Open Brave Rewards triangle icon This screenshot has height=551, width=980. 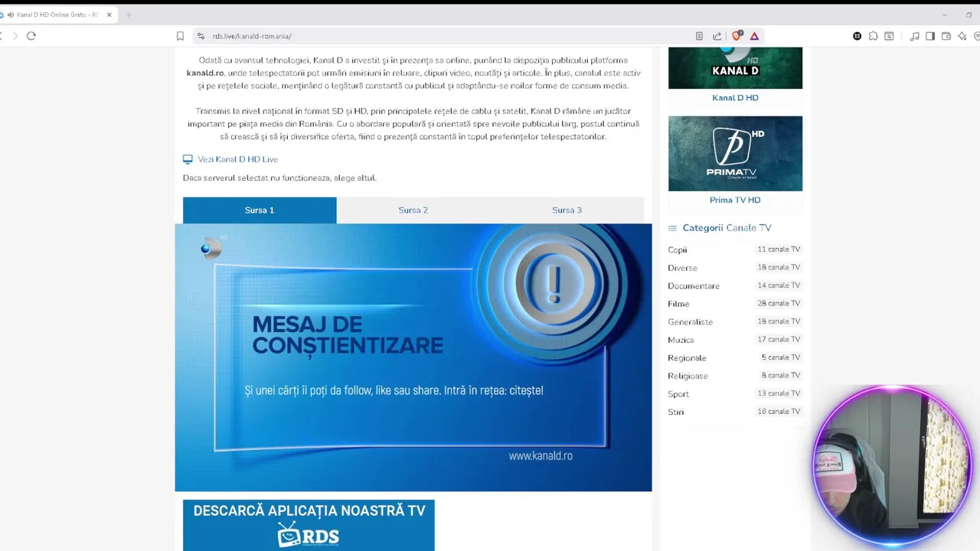point(754,36)
